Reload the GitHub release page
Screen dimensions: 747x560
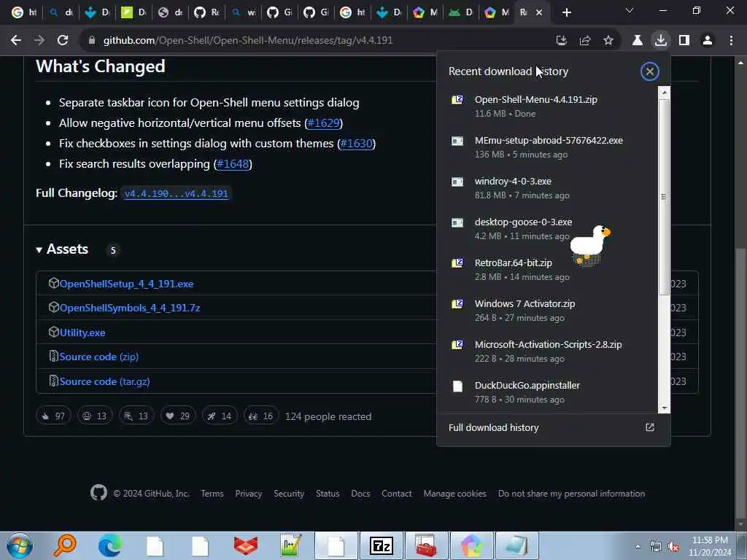pyautogui.click(x=63, y=41)
